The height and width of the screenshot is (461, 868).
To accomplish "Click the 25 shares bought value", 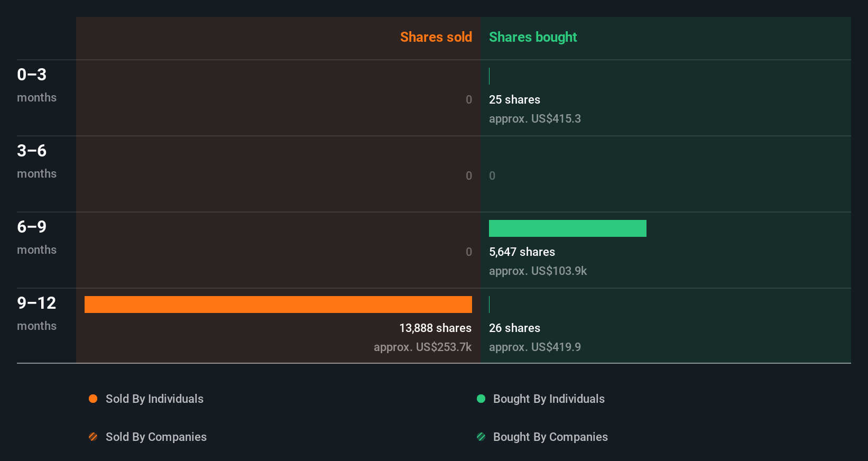I will pyautogui.click(x=514, y=99).
